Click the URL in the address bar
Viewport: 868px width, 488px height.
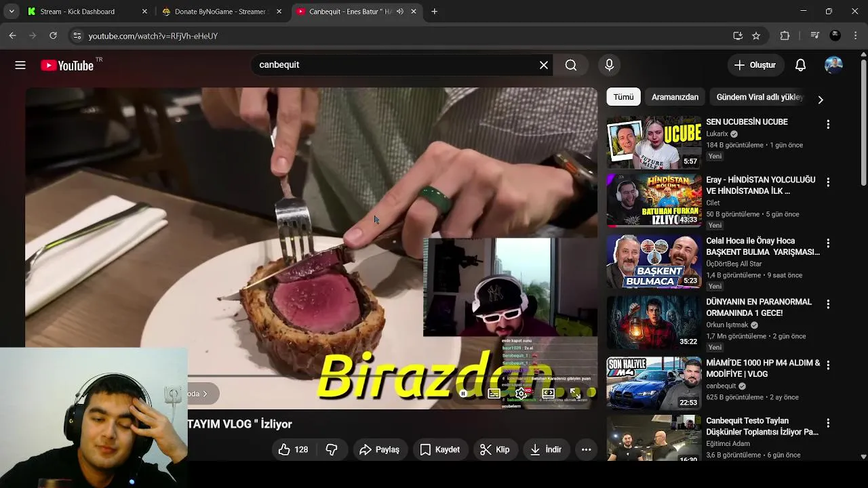153,36
